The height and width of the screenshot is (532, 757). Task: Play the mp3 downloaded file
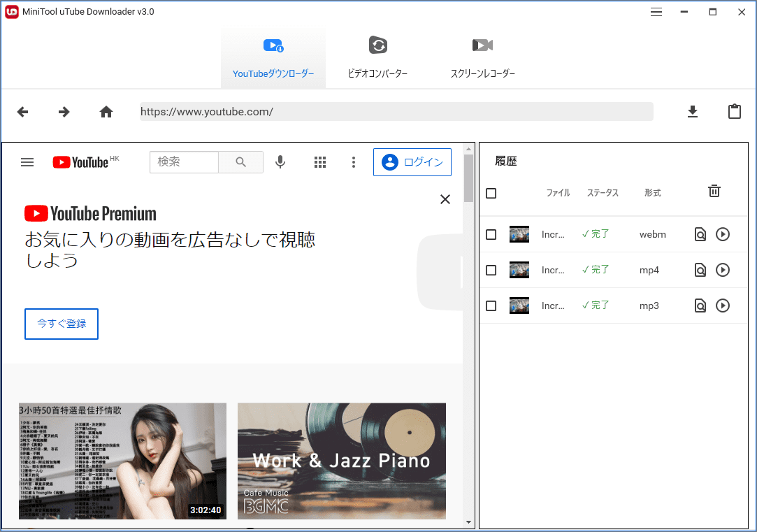pyautogui.click(x=722, y=305)
